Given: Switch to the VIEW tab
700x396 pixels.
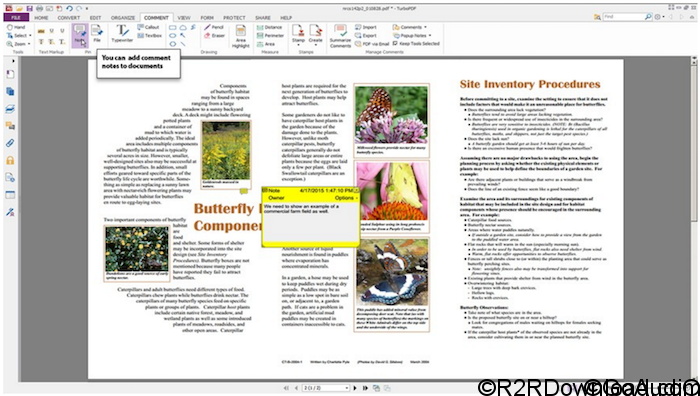Looking at the screenshot, I should pos(184,18).
